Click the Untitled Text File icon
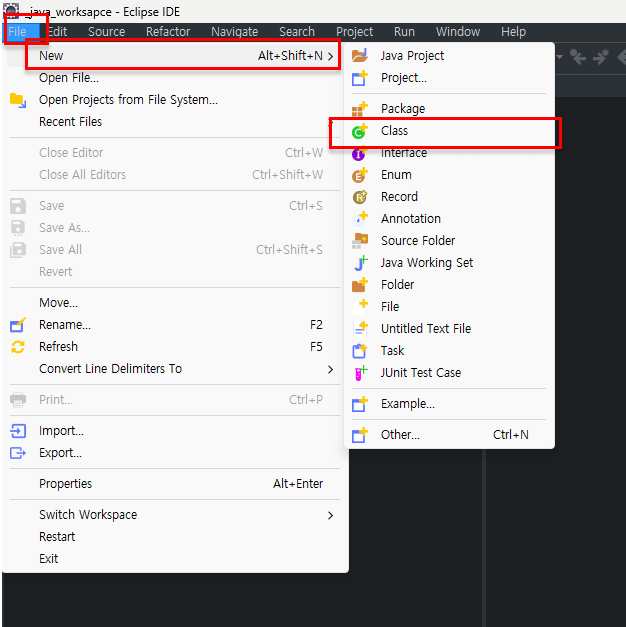 coord(360,329)
